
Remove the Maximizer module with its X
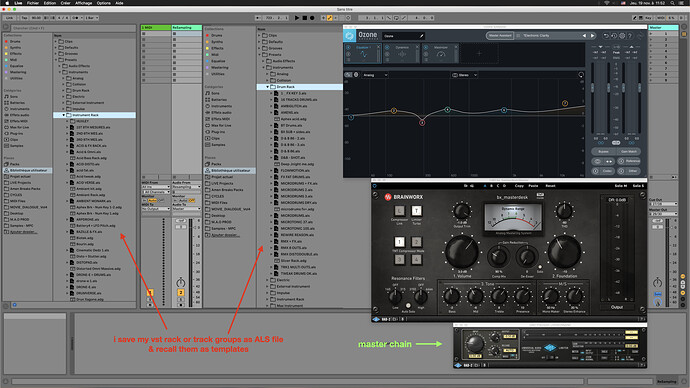click(x=456, y=47)
